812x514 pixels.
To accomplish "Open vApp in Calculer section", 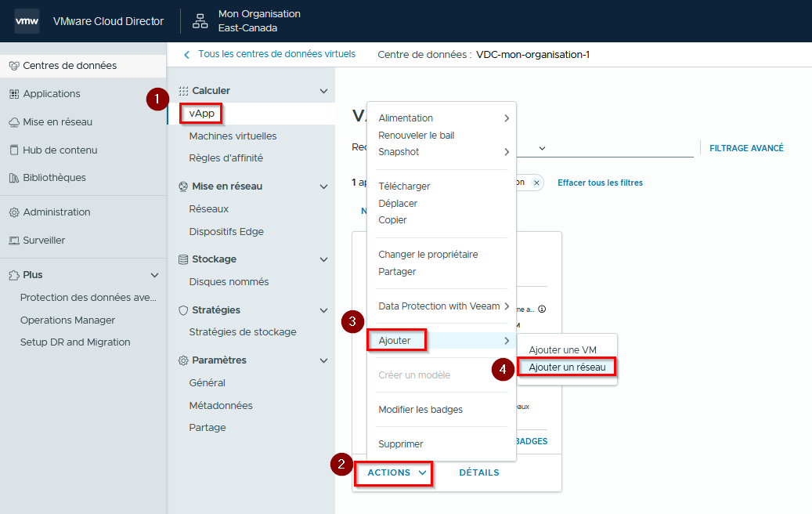I will [x=202, y=114].
